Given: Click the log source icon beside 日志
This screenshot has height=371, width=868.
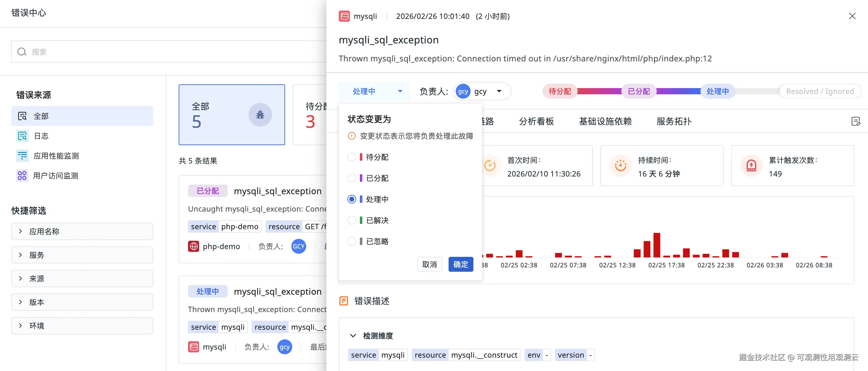Looking at the screenshot, I should pyautogui.click(x=22, y=136).
